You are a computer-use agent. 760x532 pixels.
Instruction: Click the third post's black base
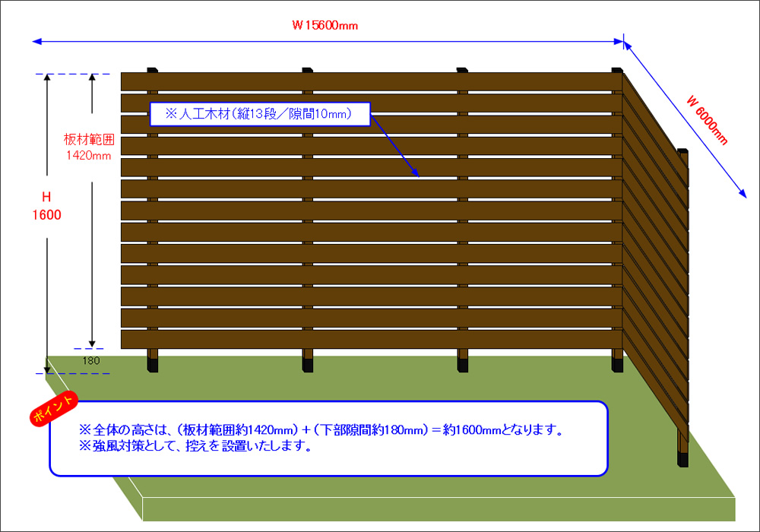[462, 366]
